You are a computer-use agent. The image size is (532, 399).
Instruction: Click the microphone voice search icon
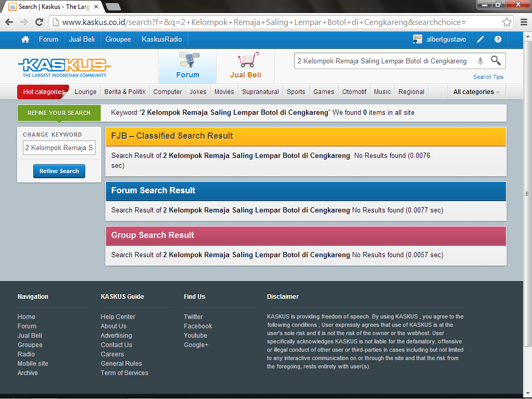click(480, 61)
